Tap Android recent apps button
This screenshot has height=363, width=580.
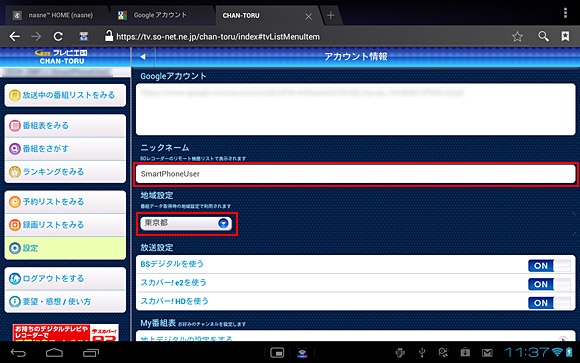pyautogui.click(x=91, y=353)
